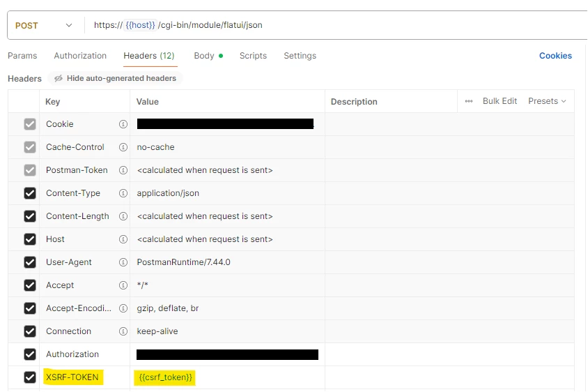Uncheck the Content-Length header
Viewport: 588px width, 392px height.
[x=30, y=216]
